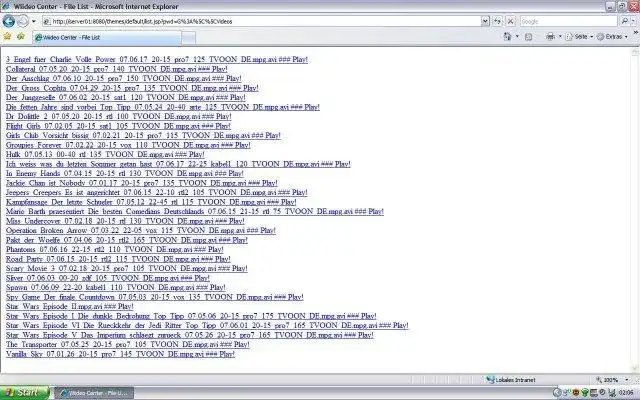Open the Dr Dolittle 2 link
This screenshot has width=640, height=400.
(x=118, y=116)
